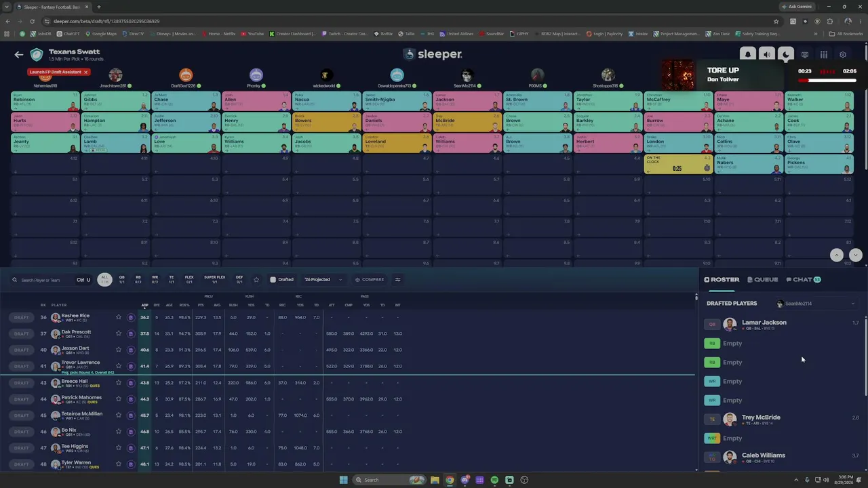Toggle draft sound with the speaker icon
Image resolution: width=868 pixels, height=488 pixels.
(766, 55)
